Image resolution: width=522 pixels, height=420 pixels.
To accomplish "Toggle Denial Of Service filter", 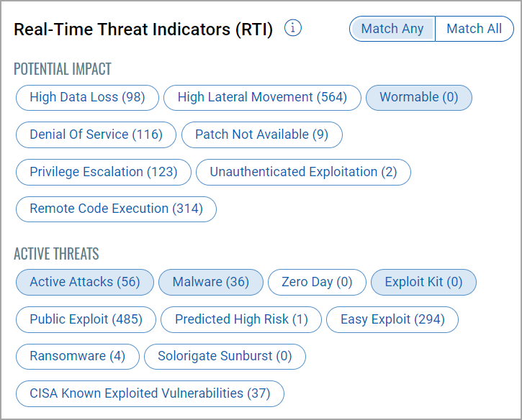I will click(96, 134).
